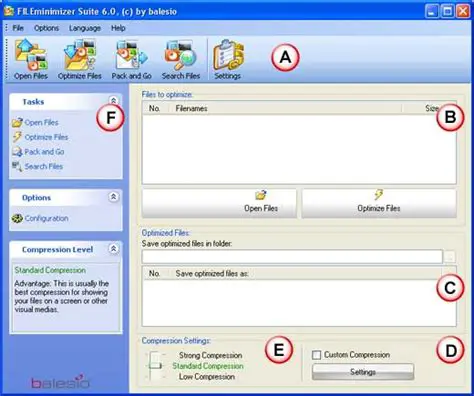Click the Optimize Files toolbar icon
Screen dimensions: 474x396
[79, 59]
